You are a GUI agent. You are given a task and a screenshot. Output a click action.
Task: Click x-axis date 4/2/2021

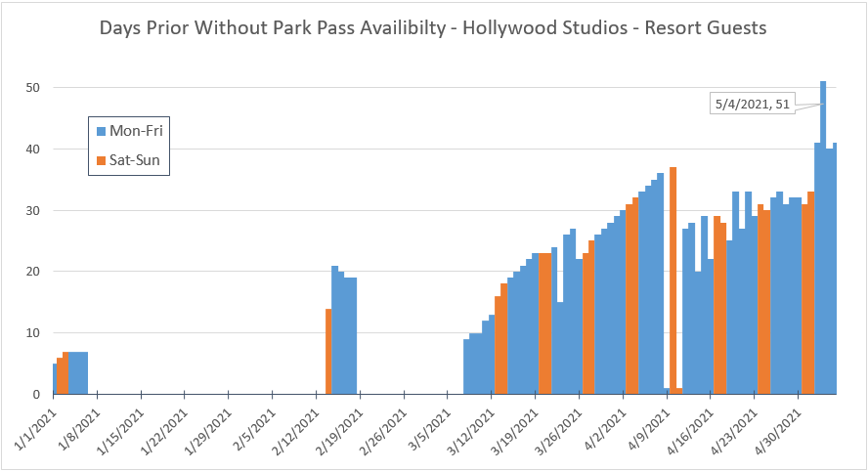click(x=606, y=429)
